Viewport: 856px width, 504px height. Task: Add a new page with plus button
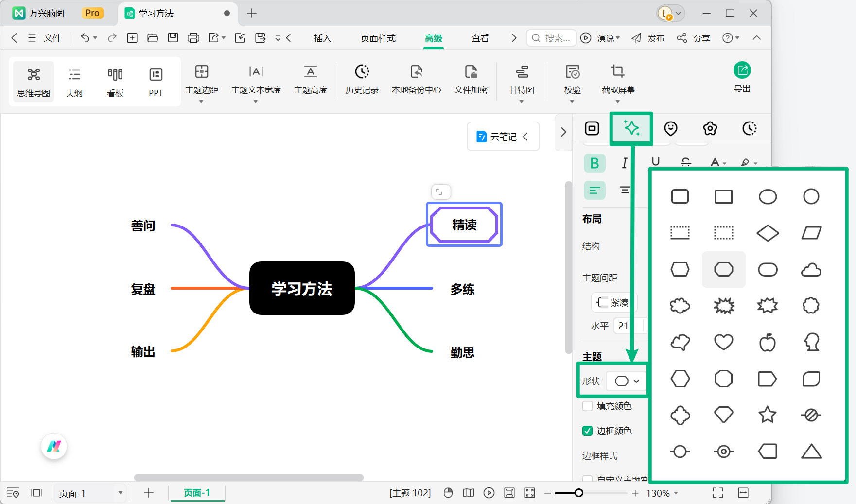click(x=149, y=493)
